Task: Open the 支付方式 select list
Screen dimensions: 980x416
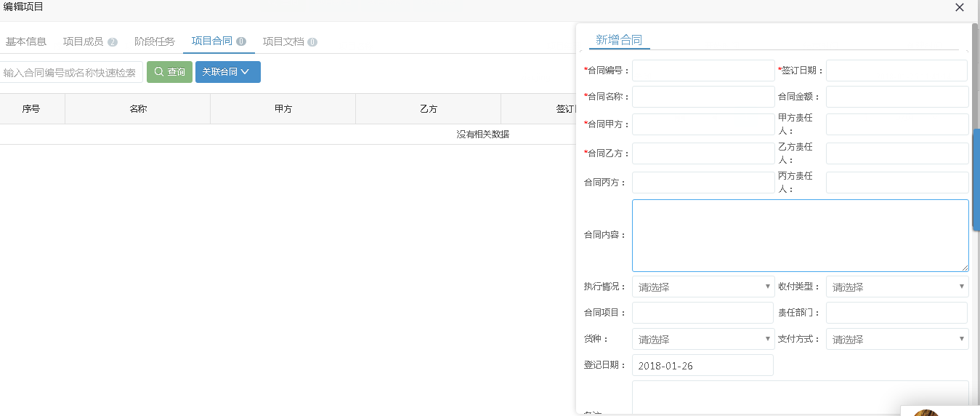Action: (x=896, y=339)
